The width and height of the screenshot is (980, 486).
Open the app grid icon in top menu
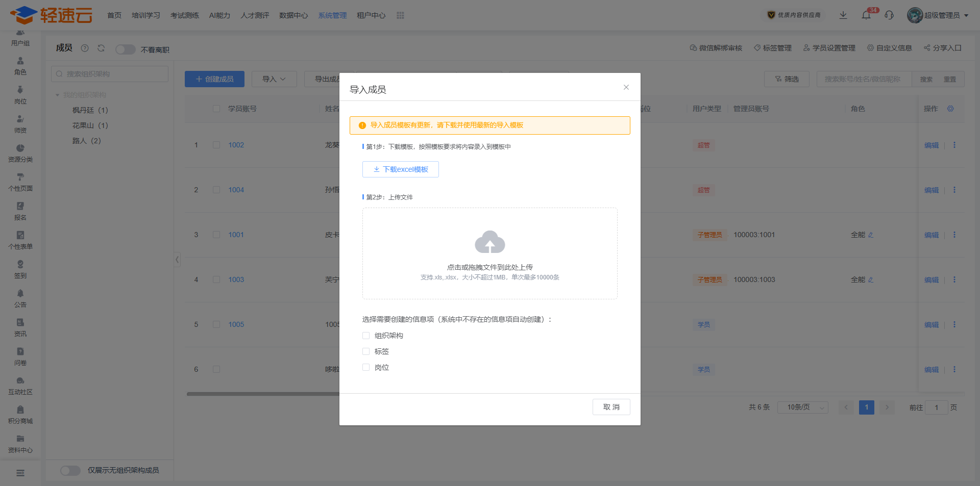click(400, 15)
